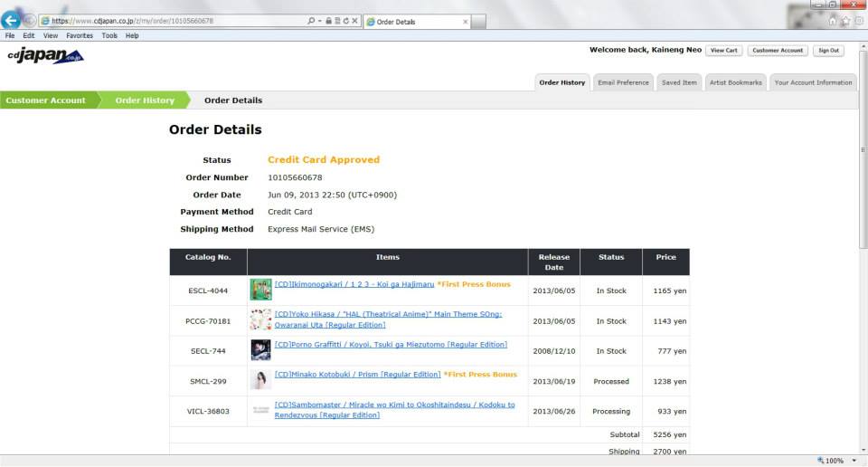Open the 100% zoom level dropdown arrow

point(854,461)
